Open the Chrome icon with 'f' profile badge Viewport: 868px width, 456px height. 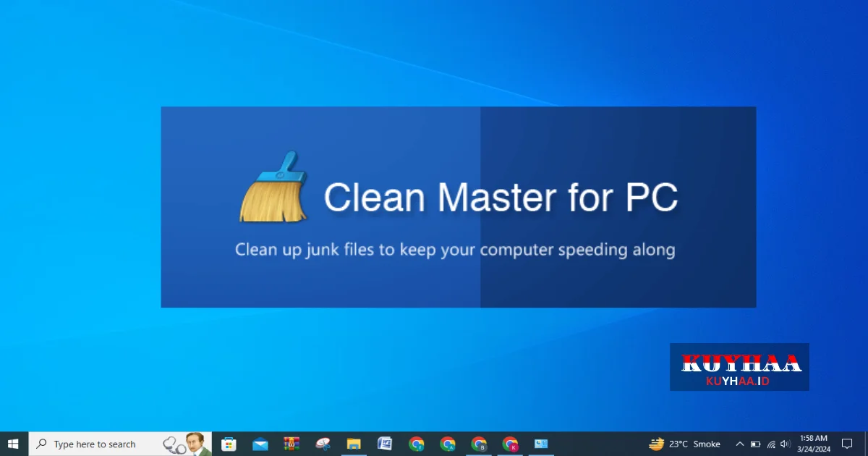[416, 444]
